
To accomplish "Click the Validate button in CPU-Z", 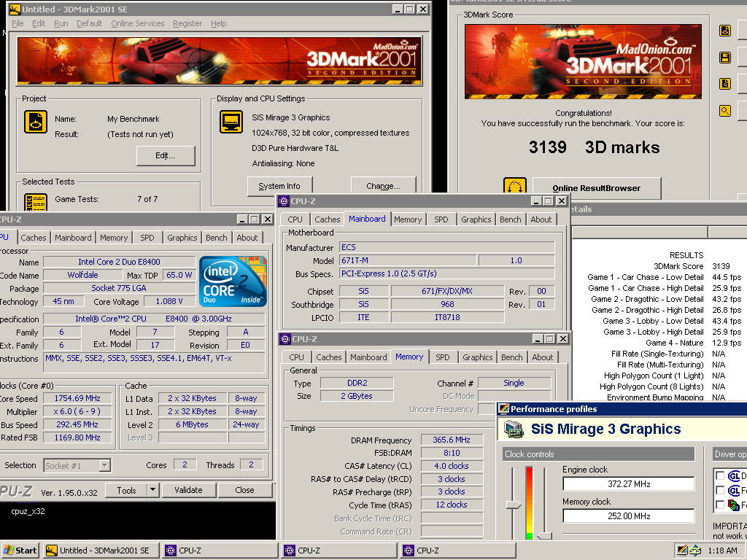I will [x=189, y=490].
